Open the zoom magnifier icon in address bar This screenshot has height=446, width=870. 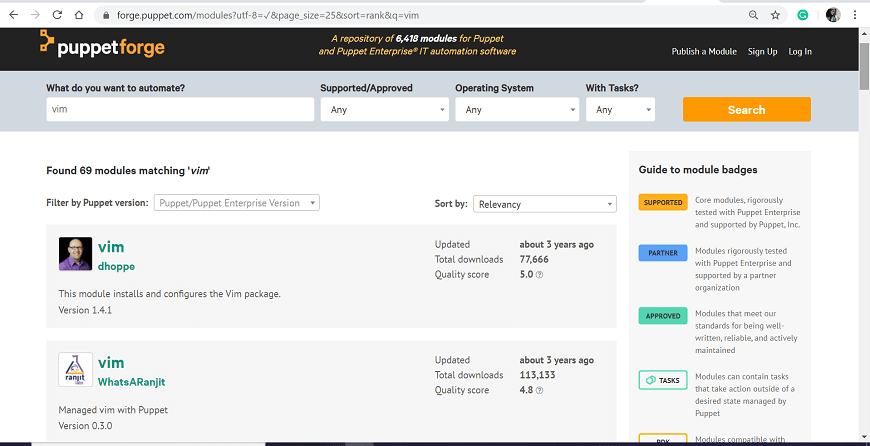pyautogui.click(x=753, y=15)
